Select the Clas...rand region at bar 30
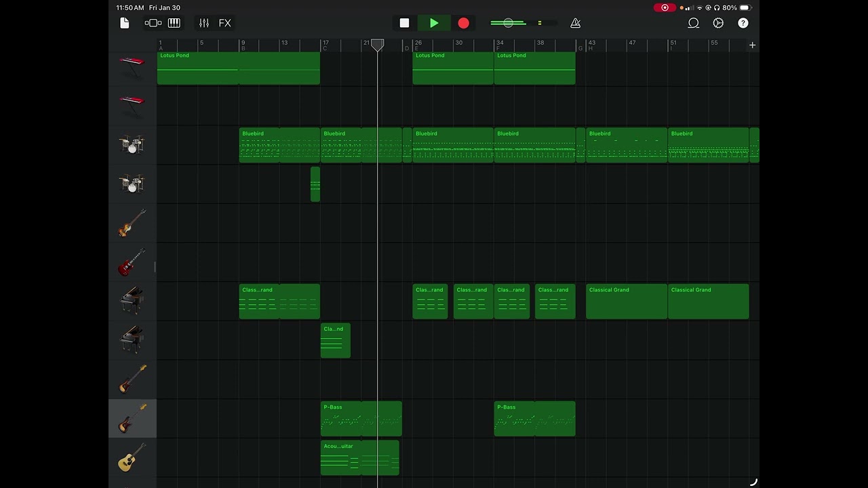This screenshot has width=868, height=488. tap(473, 302)
